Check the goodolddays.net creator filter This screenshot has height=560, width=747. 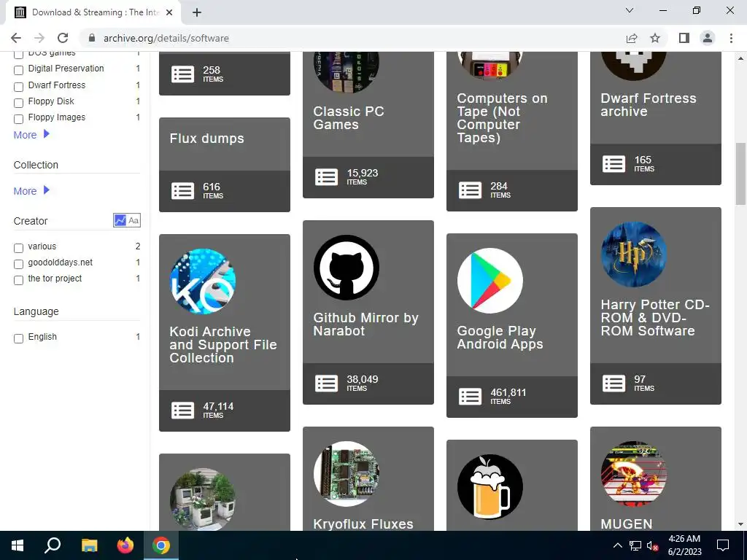pos(18,264)
